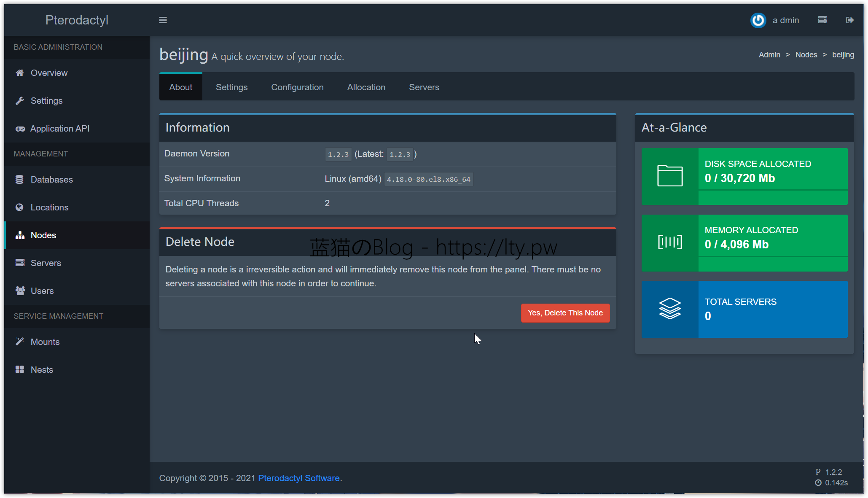Click the Disk Space Allocated progress bar
Image resolution: width=868 pixels, height=498 pixels.
[x=772, y=190]
